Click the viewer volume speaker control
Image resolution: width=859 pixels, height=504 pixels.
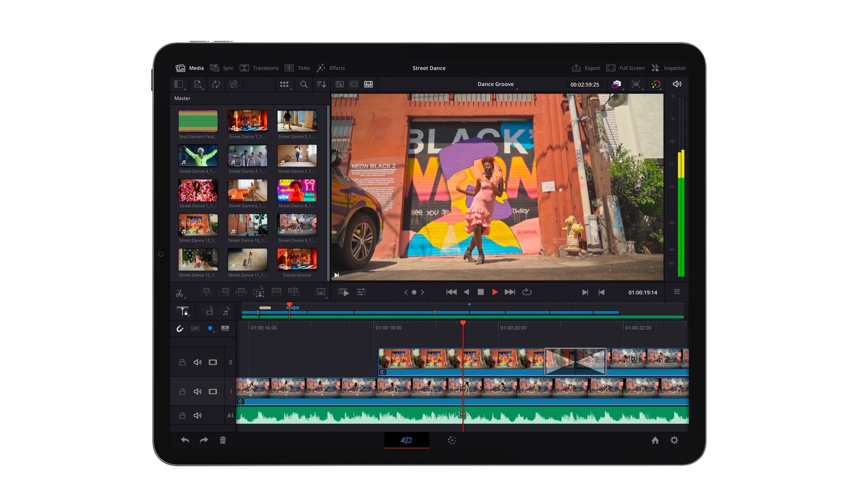pyautogui.click(x=677, y=84)
